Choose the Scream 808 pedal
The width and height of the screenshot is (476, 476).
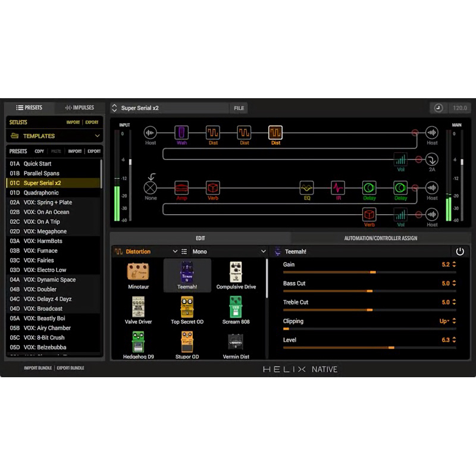click(x=236, y=310)
